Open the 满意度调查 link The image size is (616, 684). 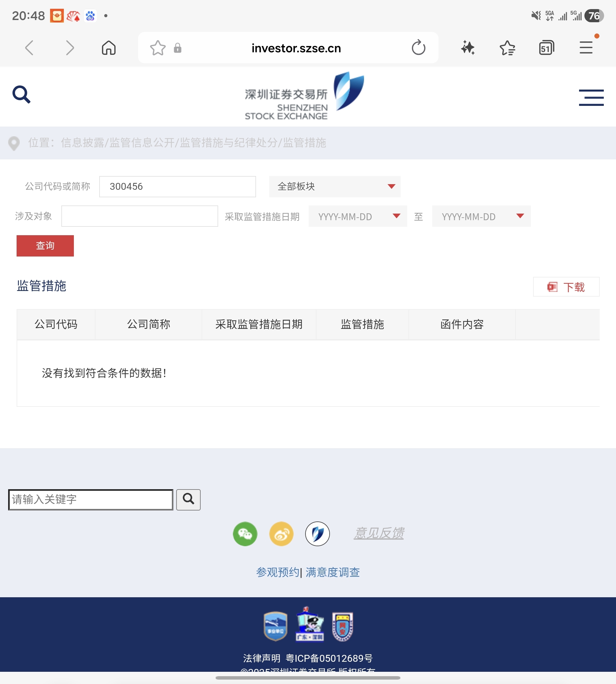332,572
